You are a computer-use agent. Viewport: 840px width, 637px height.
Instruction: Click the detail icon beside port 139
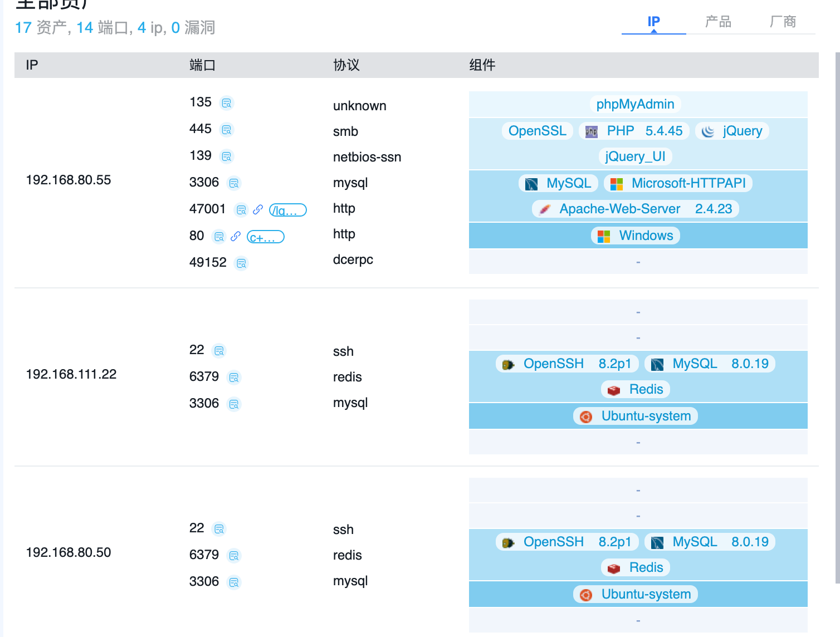[x=226, y=156]
